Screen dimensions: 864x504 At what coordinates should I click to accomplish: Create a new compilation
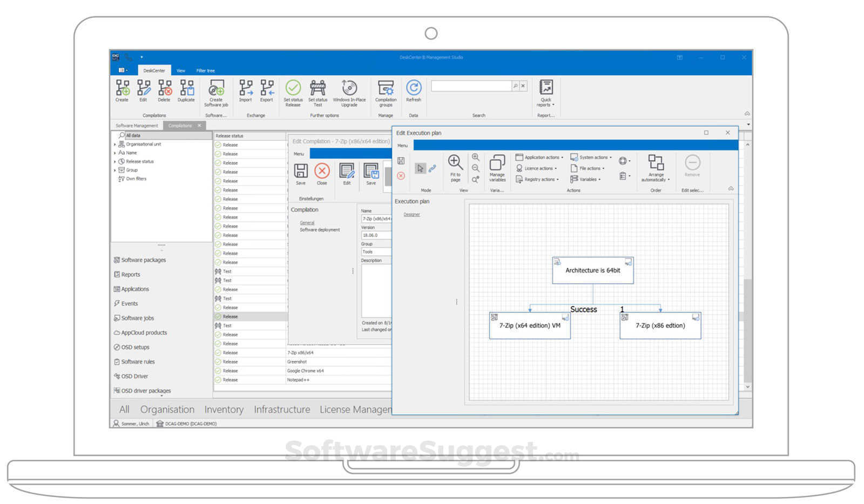click(122, 92)
